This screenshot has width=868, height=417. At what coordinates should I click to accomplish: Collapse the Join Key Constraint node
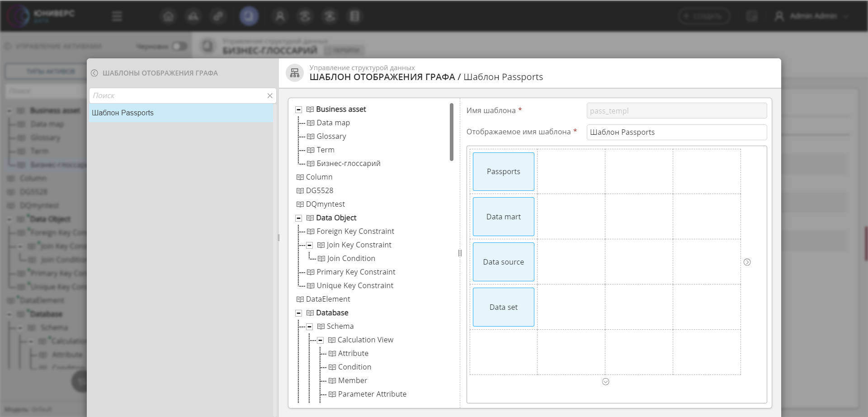click(x=309, y=245)
